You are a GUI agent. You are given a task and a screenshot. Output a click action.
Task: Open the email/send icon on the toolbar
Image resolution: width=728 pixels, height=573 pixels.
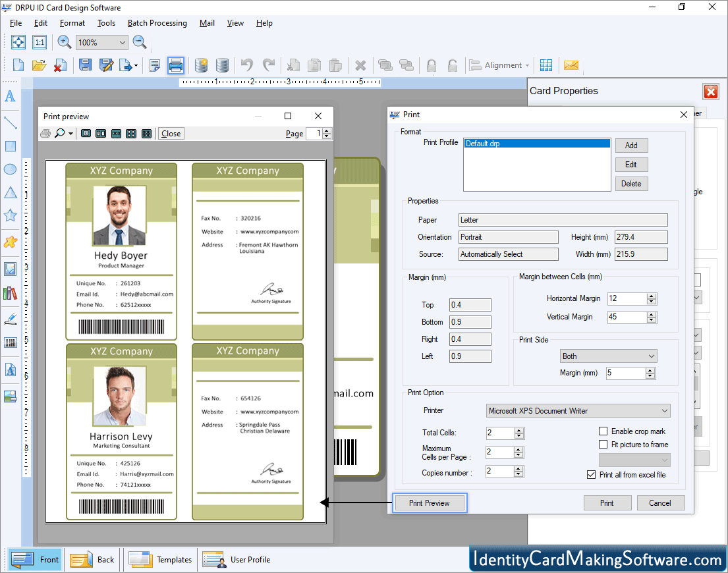coord(571,65)
